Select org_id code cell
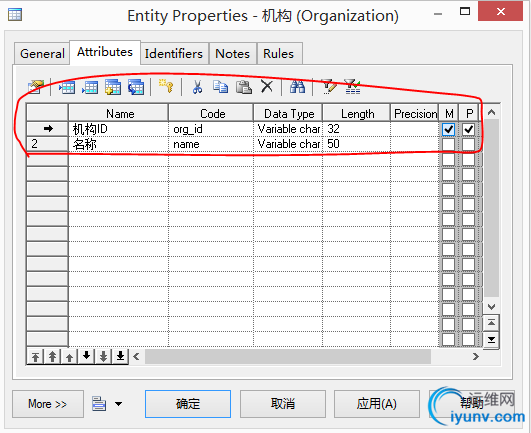 [211, 129]
